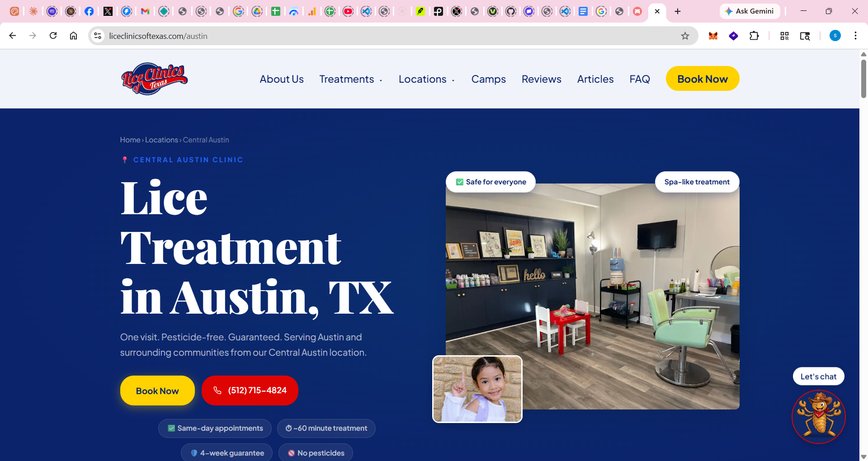This screenshot has width=868, height=461.
Task: Click the CENTRAL AUSTIN CLINIC label
Action: click(x=188, y=160)
